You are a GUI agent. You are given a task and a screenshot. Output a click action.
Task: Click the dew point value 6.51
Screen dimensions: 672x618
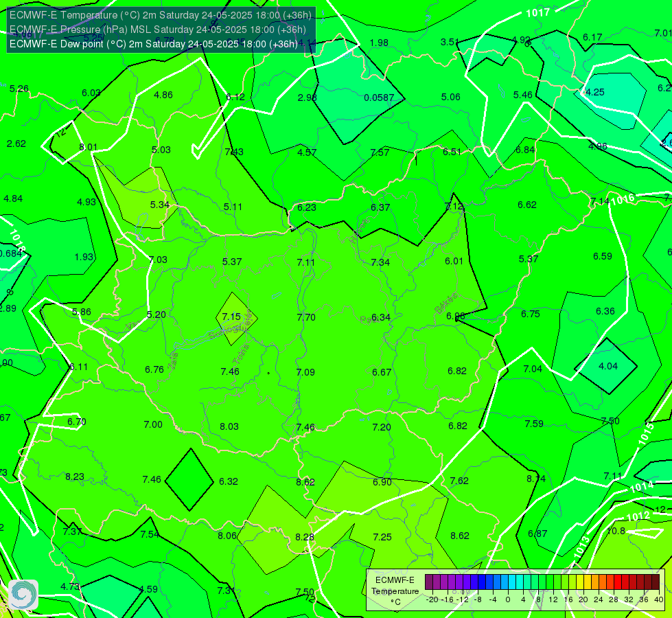click(x=452, y=152)
